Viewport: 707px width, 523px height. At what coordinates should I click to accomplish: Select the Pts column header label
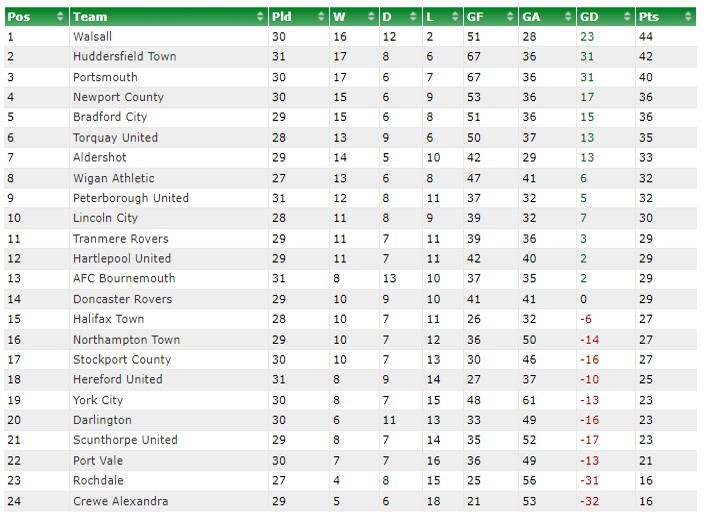(x=649, y=17)
